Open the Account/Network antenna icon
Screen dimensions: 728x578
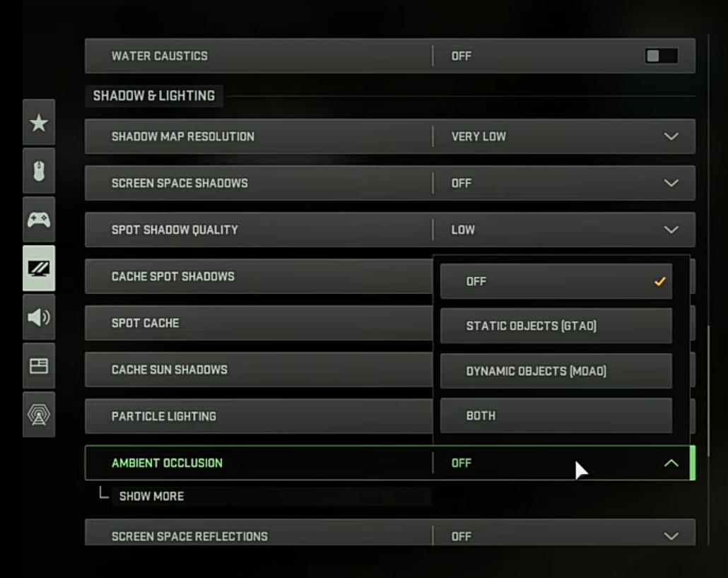(x=39, y=415)
